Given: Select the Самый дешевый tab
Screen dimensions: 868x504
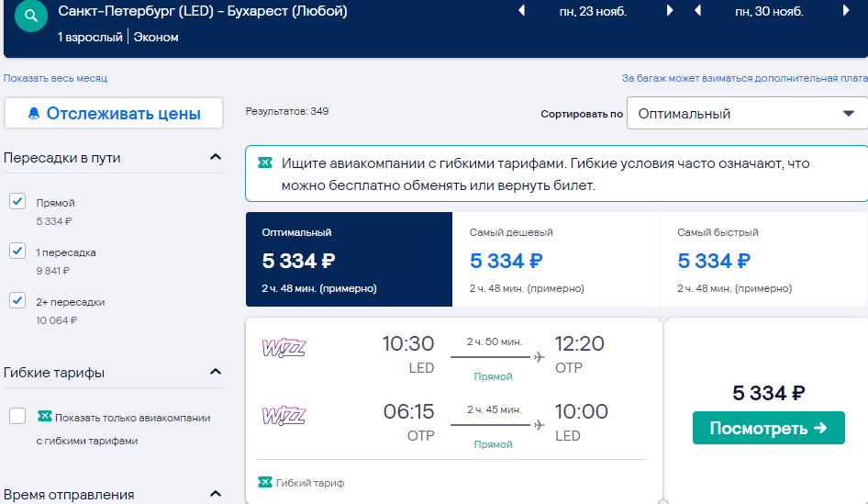Looking at the screenshot, I should 556,259.
